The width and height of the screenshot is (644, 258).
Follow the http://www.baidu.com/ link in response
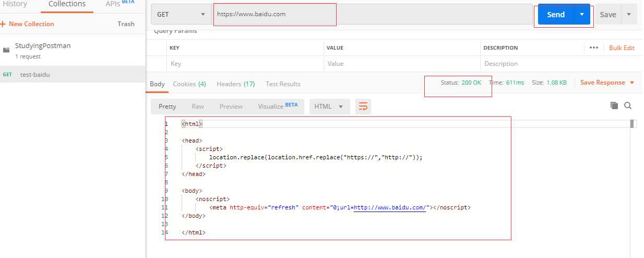391,207
